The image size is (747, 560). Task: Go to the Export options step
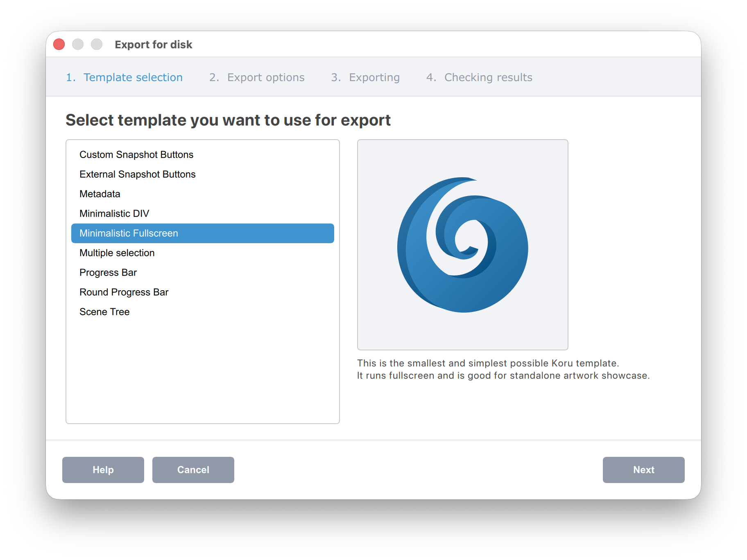[x=257, y=77]
